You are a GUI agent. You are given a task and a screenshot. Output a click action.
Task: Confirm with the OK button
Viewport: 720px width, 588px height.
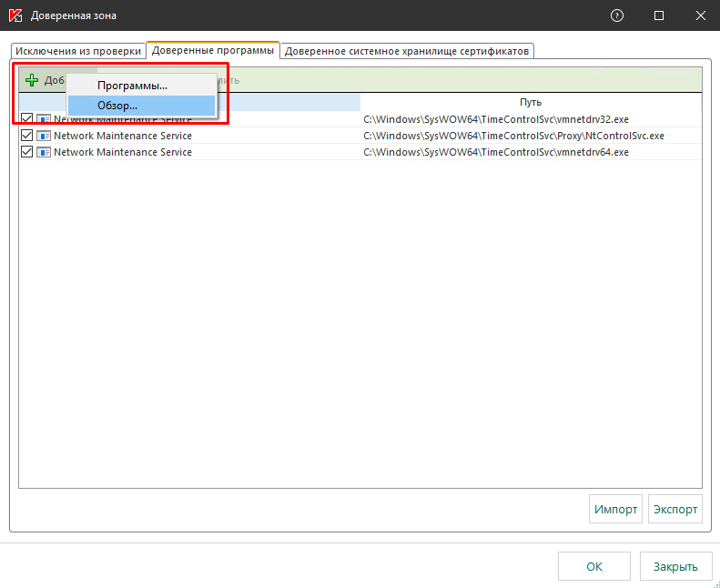click(594, 566)
